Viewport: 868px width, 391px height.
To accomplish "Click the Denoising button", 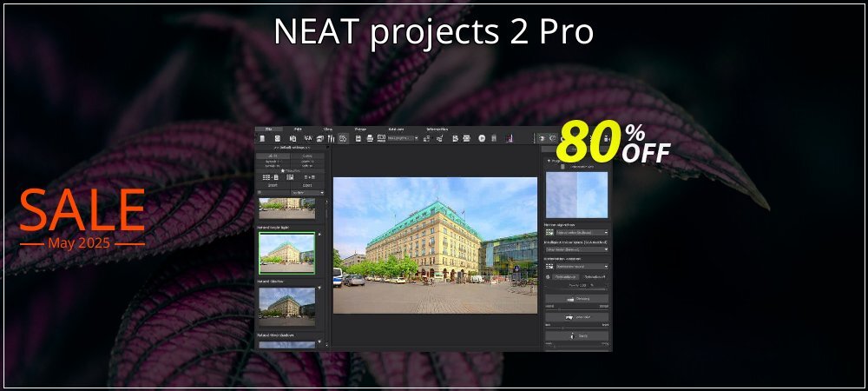I will pos(576,299).
